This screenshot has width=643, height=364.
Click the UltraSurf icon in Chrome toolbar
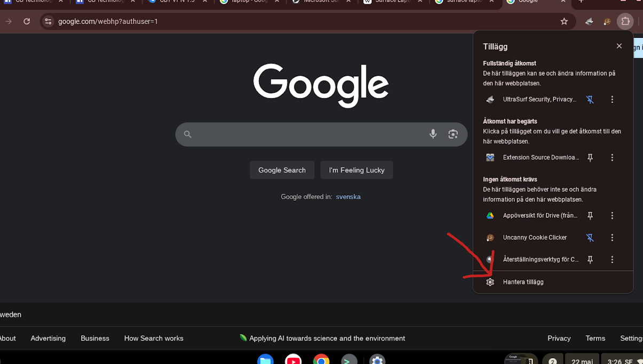point(589,21)
